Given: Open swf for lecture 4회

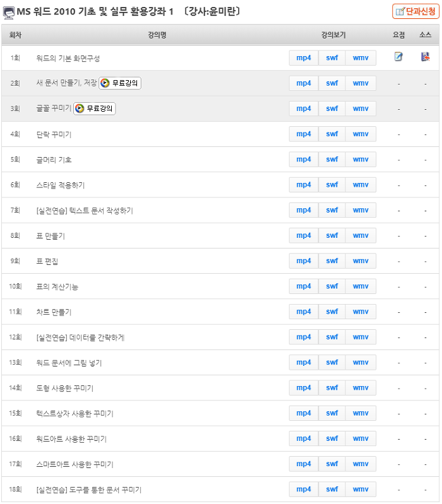Looking at the screenshot, I should pos(332,134).
